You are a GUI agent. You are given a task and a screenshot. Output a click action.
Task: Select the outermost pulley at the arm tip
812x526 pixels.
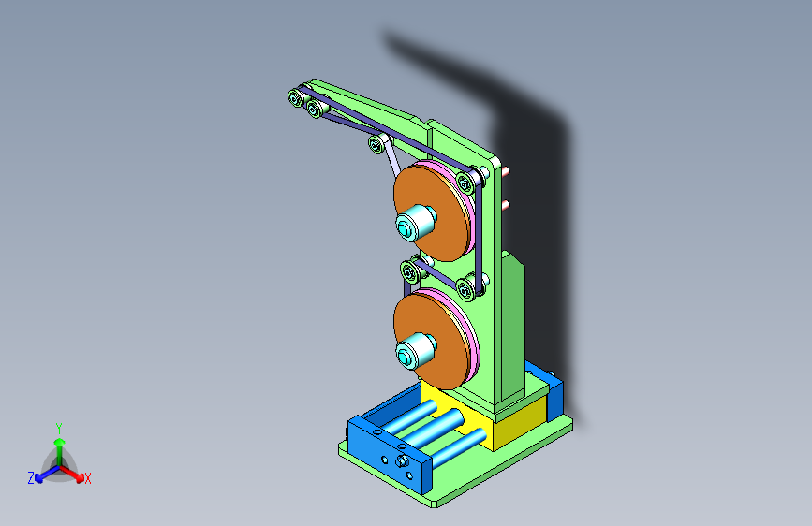tap(296, 98)
